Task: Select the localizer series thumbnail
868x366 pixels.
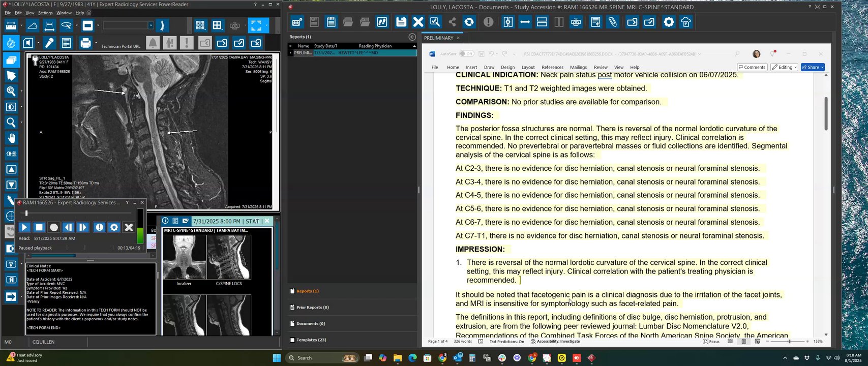Action: coord(184,257)
